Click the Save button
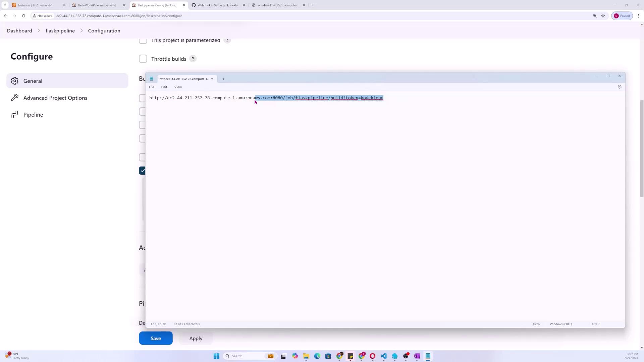The image size is (644, 362). click(x=156, y=338)
